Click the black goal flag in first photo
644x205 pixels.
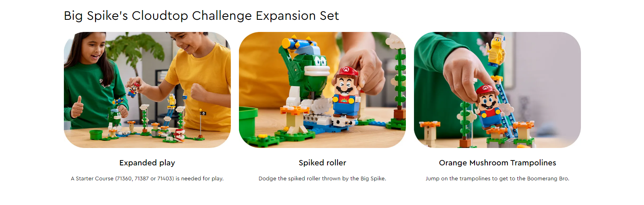click(203, 113)
